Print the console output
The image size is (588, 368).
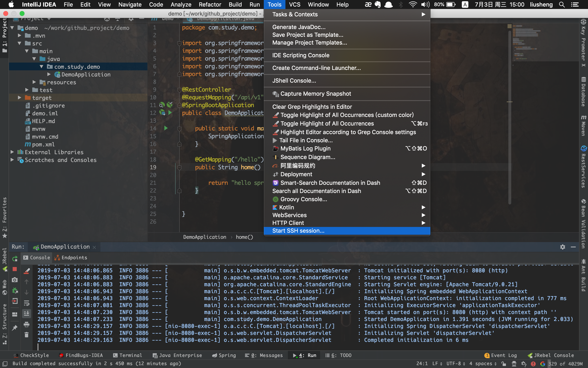27,324
